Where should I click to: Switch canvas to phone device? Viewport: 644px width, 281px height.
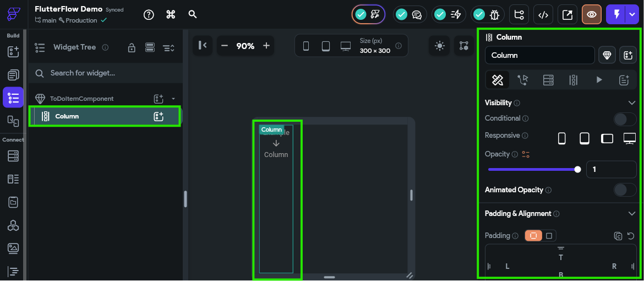pyautogui.click(x=306, y=46)
